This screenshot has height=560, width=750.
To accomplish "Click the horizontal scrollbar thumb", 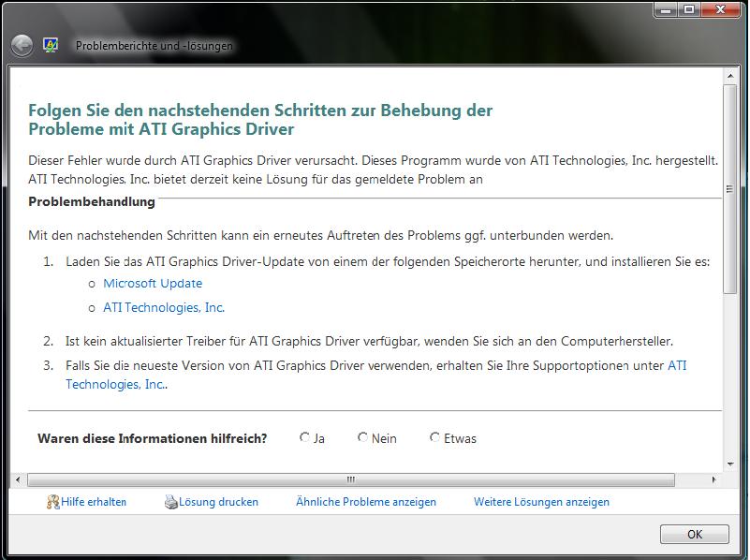I will tap(351, 479).
